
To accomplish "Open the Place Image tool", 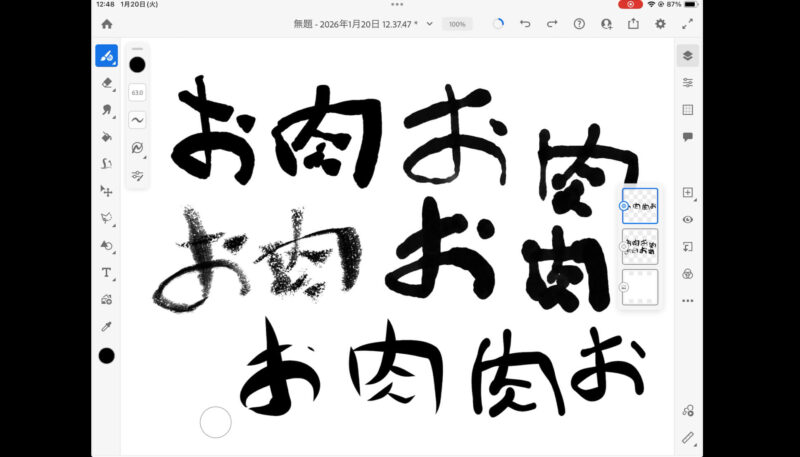I will pos(107,299).
